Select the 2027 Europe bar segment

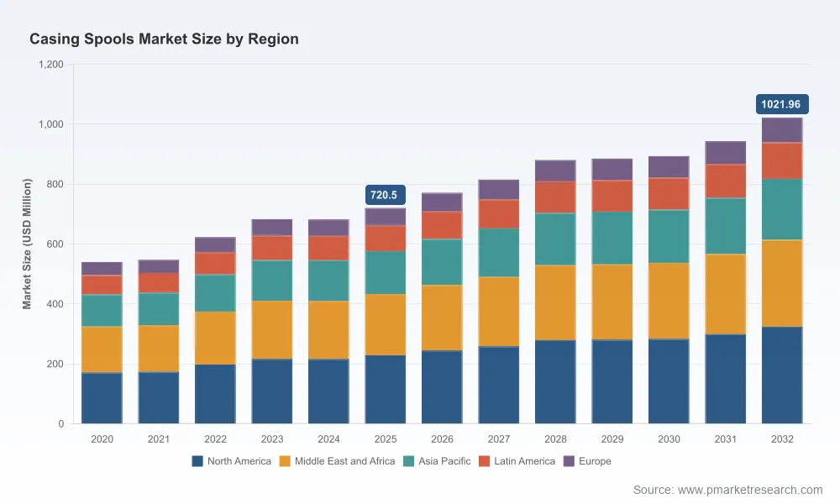(499, 190)
